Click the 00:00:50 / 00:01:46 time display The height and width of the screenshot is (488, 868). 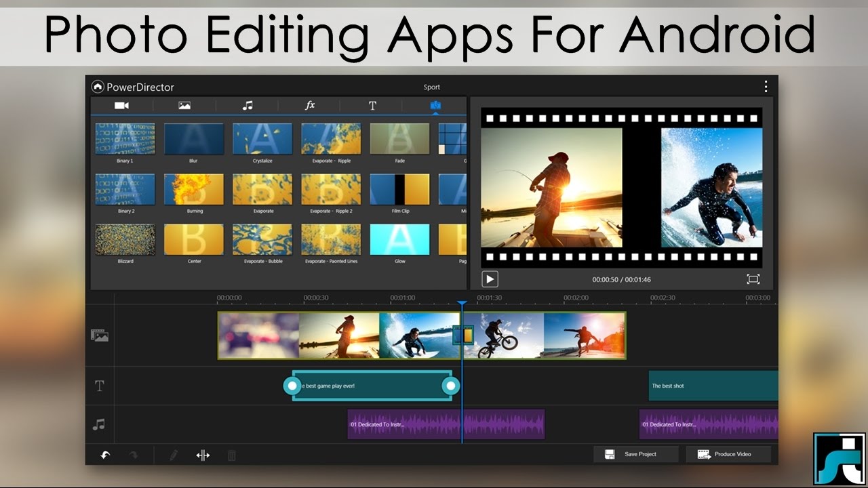[x=622, y=279]
